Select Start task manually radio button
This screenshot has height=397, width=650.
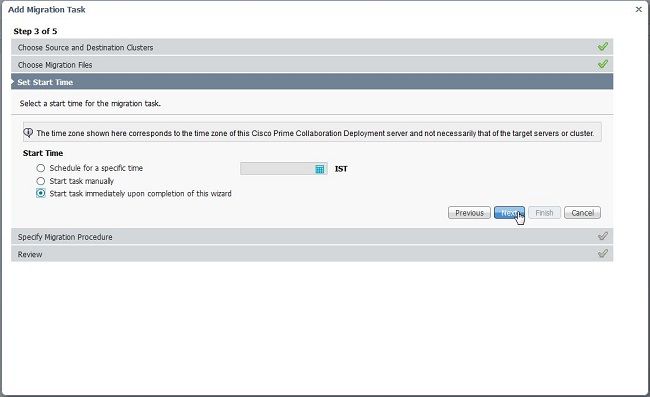(x=41, y=181)
